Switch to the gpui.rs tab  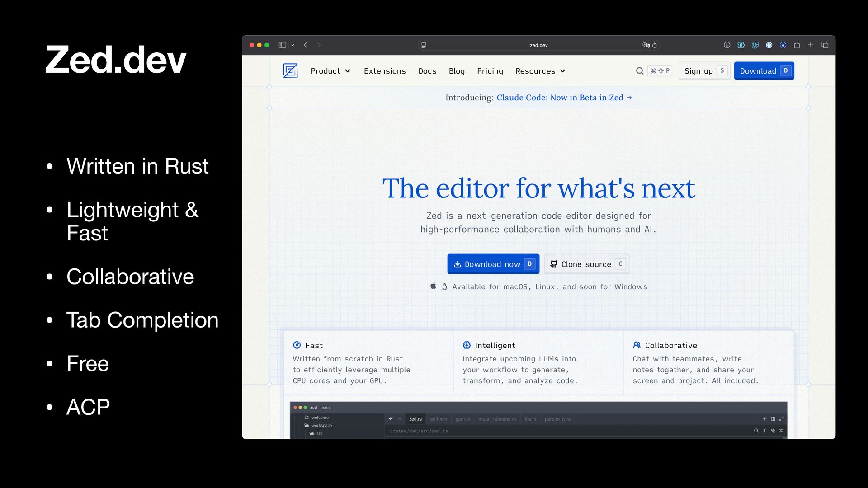pos(463,419)
